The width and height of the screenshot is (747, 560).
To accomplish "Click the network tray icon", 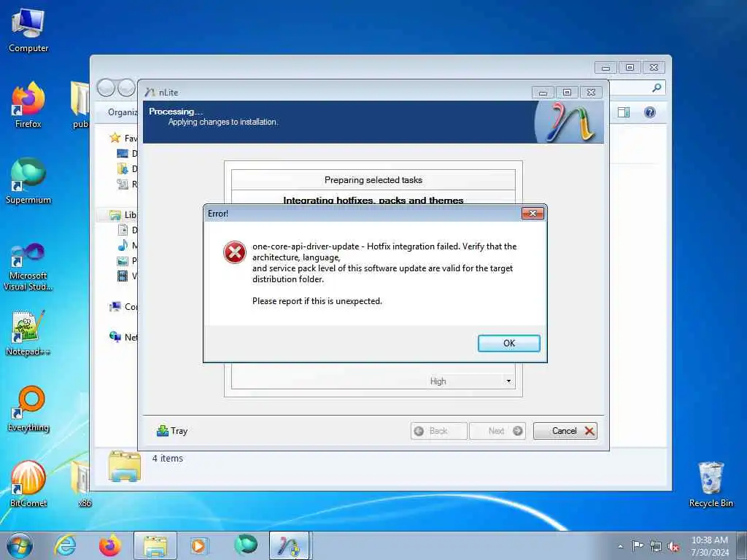I will coord(656,546).
